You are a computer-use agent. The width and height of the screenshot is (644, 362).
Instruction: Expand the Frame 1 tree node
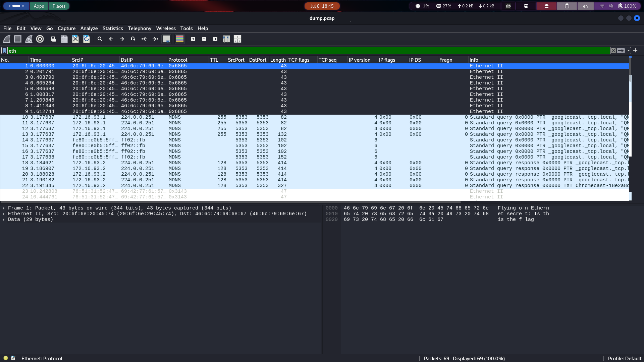pos(4,208)
